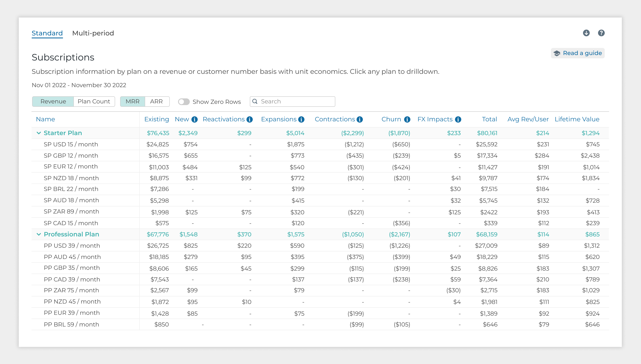Sort by the Name column header
The width and height of the screenshot is (641, 364).
pos(45,119)
